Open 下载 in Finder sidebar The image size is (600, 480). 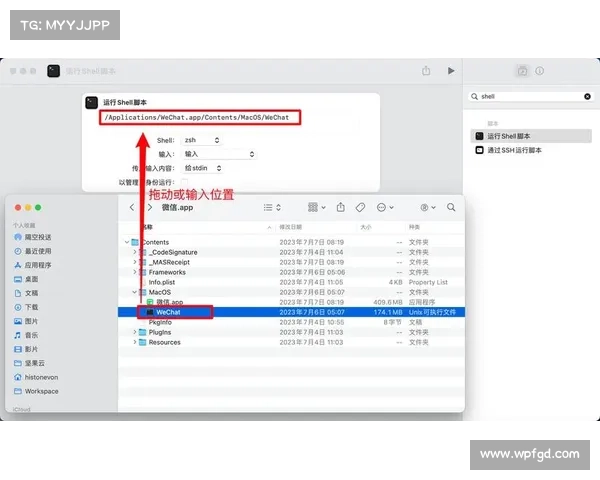coord(32,307)
